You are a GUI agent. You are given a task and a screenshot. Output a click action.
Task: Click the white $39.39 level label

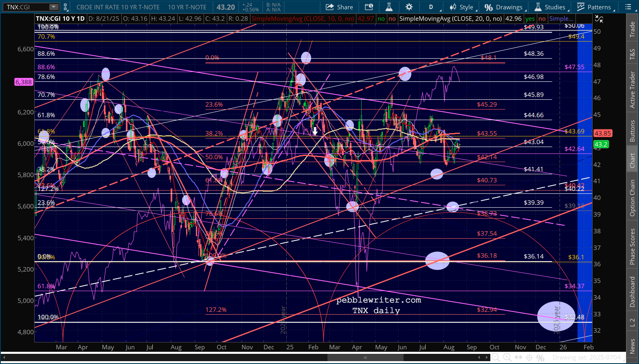coord(534,203)
